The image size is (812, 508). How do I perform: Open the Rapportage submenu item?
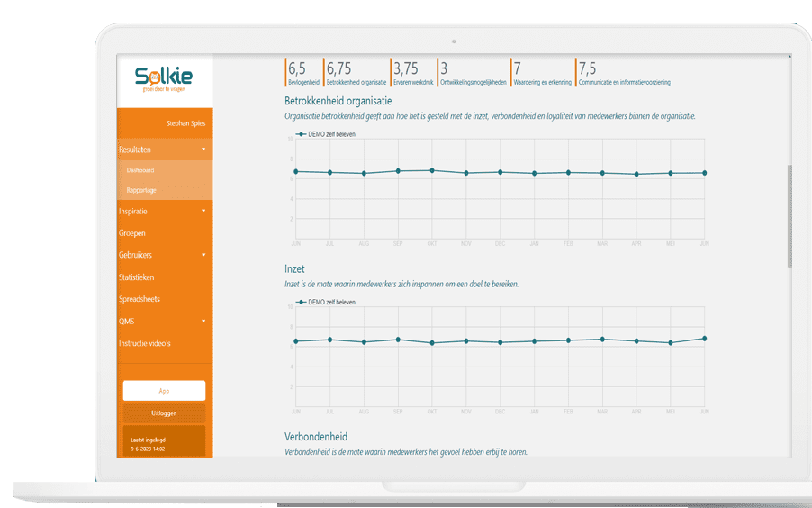point(141,190)
